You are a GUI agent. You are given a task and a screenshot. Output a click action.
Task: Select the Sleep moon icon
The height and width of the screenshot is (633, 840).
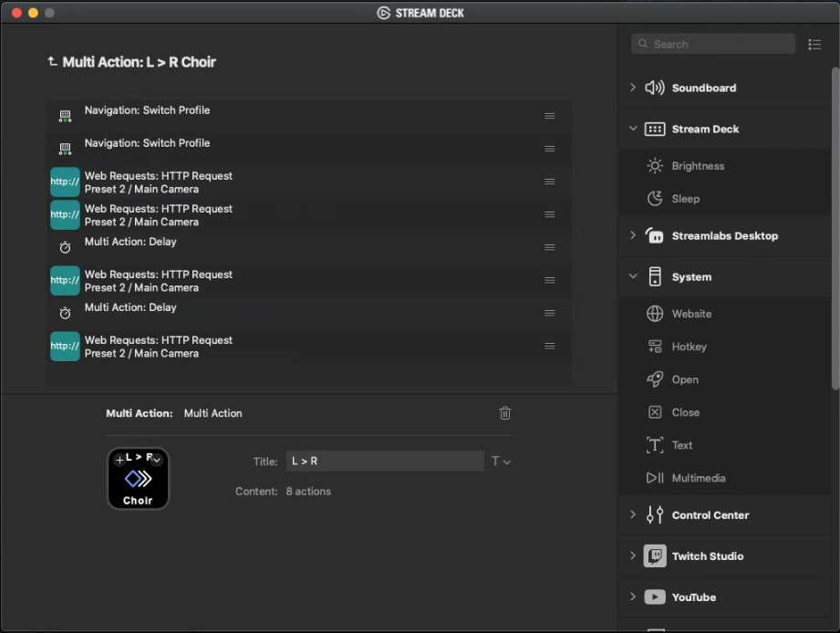click(x=655, y=199)
